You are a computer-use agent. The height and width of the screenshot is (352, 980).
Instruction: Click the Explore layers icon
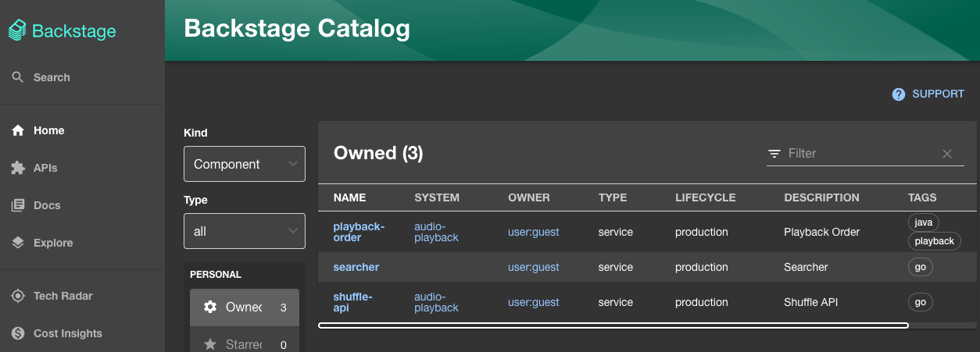point(18,243)
